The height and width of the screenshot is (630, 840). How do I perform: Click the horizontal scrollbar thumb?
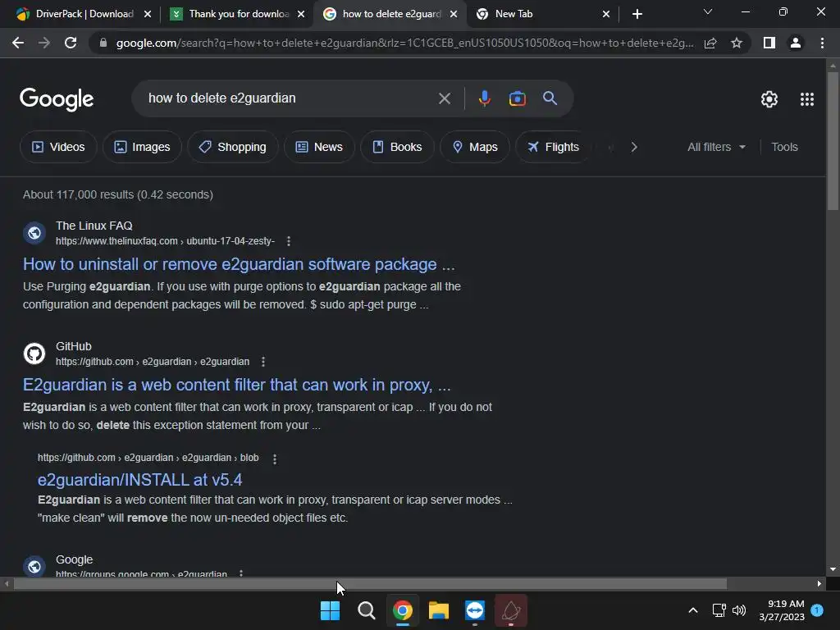point(370,583)
